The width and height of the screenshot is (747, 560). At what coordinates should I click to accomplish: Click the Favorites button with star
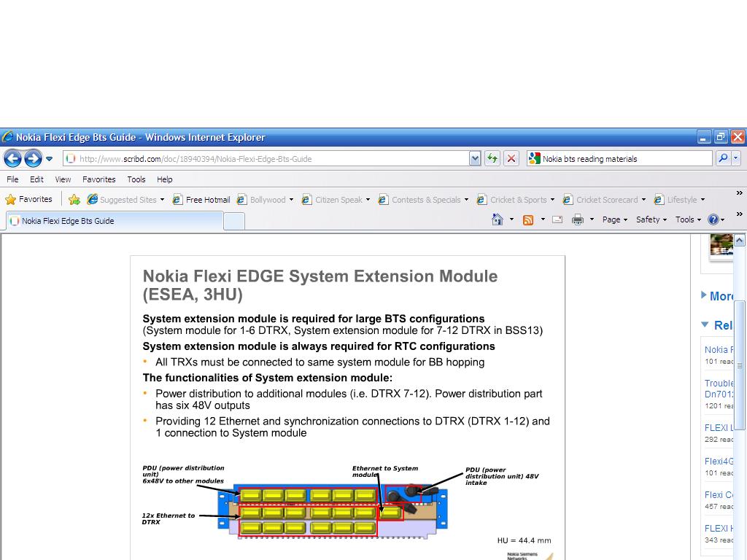(29, 199)
